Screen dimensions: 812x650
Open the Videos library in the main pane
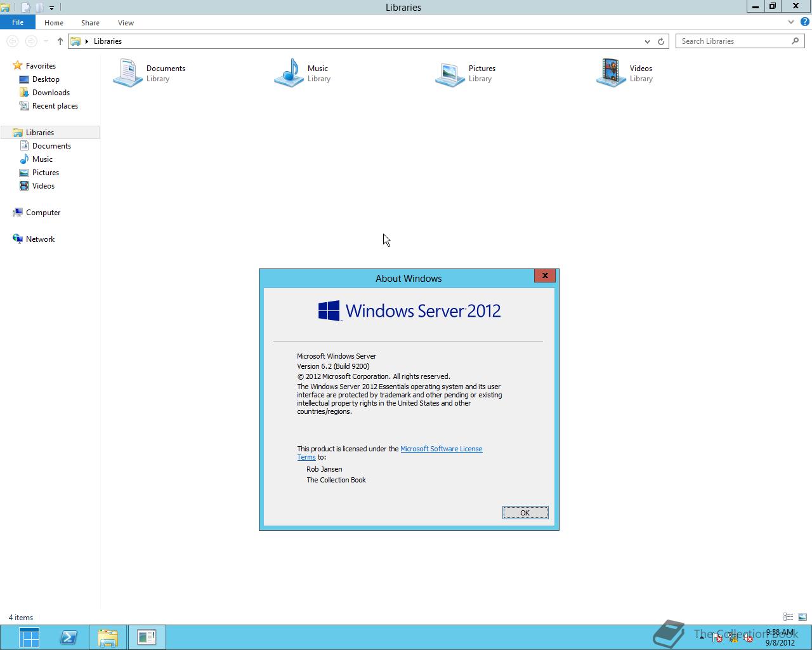[x=625, y=73]
